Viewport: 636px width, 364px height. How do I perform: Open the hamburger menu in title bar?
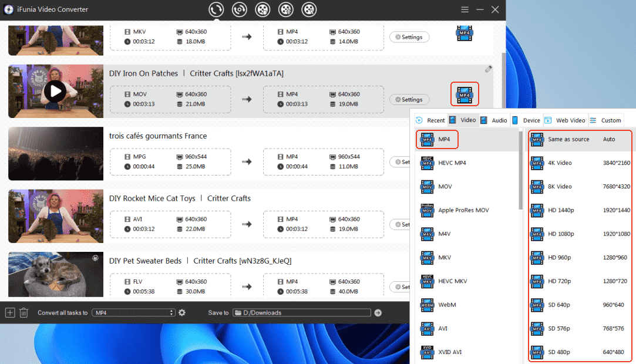(x=465, y=9)
